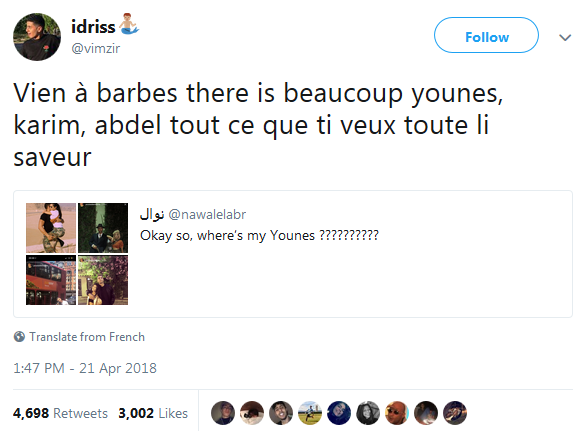The height and width of the screenshot is (431, 586).
Task: Click the Follow button
Action: (486, 35)
